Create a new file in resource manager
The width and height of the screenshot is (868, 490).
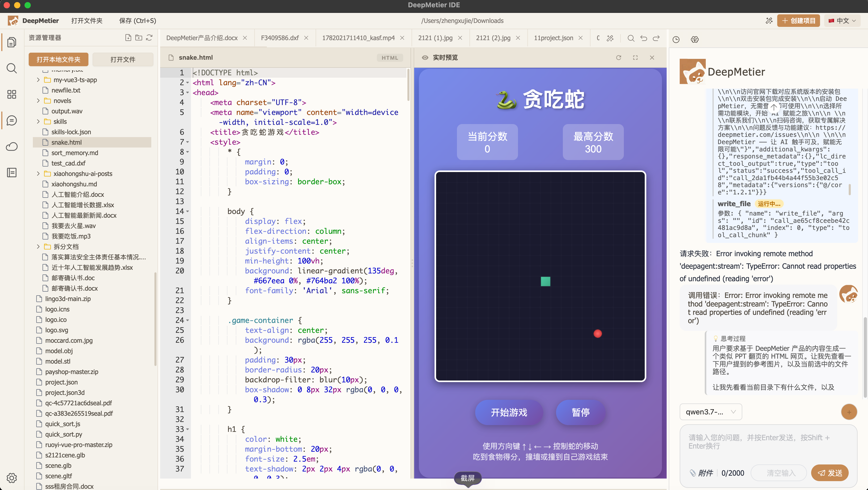pos(128,38)
